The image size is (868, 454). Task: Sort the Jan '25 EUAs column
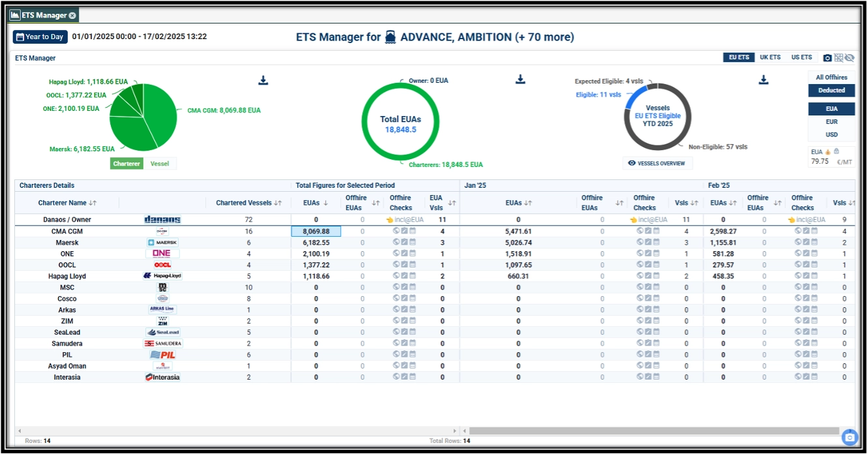519,203
